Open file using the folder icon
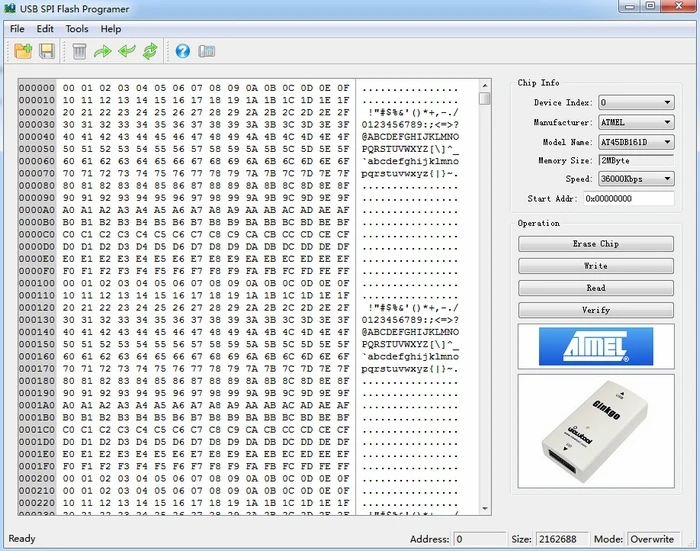 click(23, 51)
